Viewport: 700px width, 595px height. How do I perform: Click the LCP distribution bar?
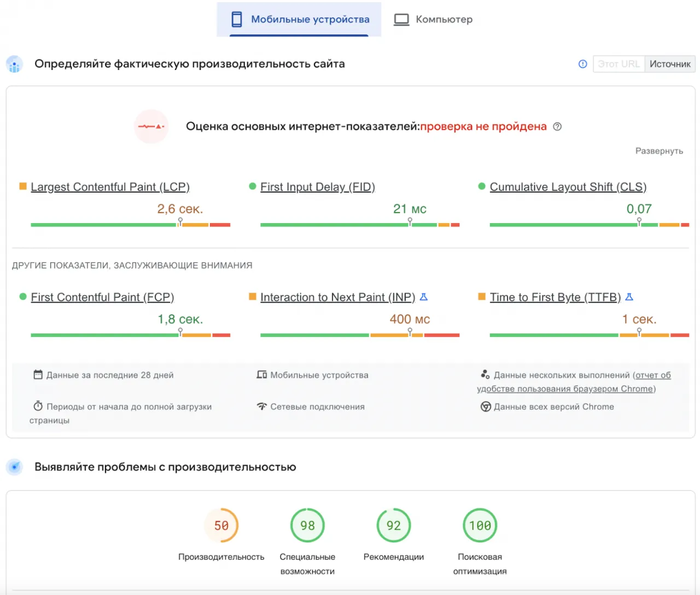130,225
